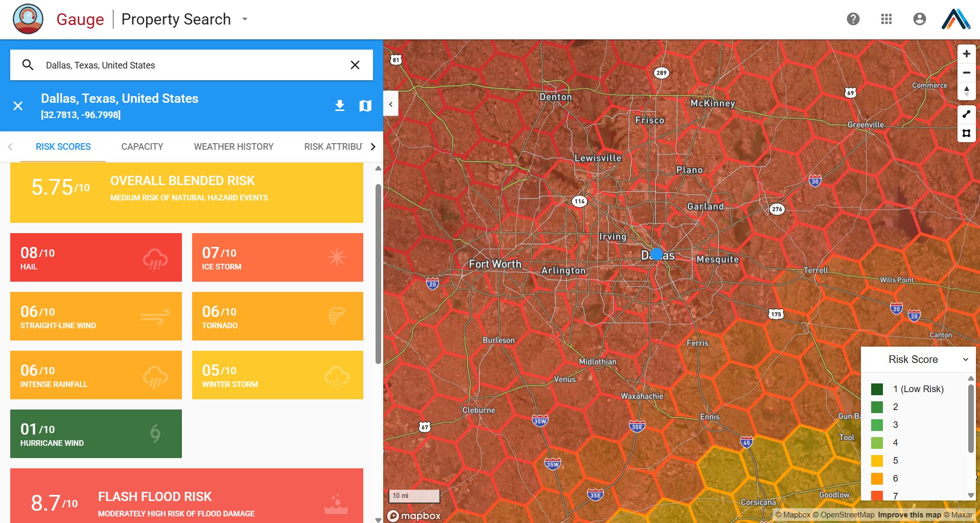Activate the line measure tool

966,114
